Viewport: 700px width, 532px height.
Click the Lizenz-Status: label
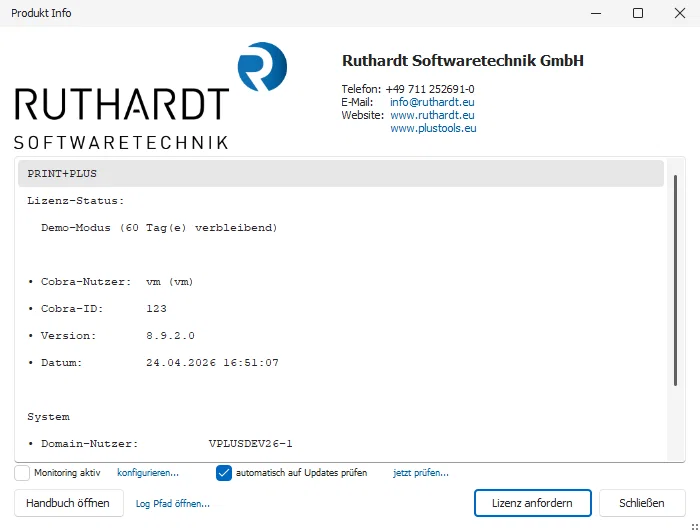point(75,201)
